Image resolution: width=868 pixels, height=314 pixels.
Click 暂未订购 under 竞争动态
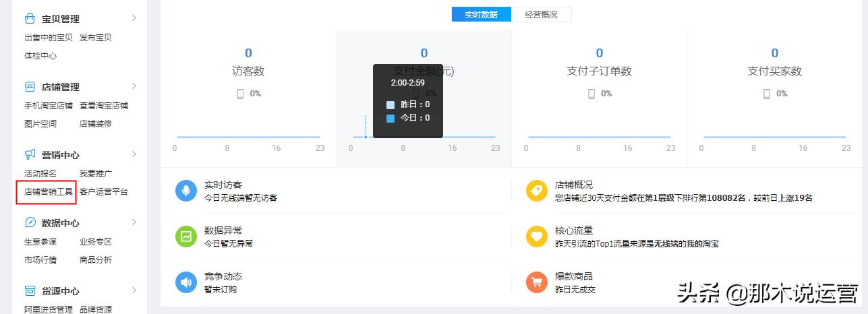tap(221, 290)
